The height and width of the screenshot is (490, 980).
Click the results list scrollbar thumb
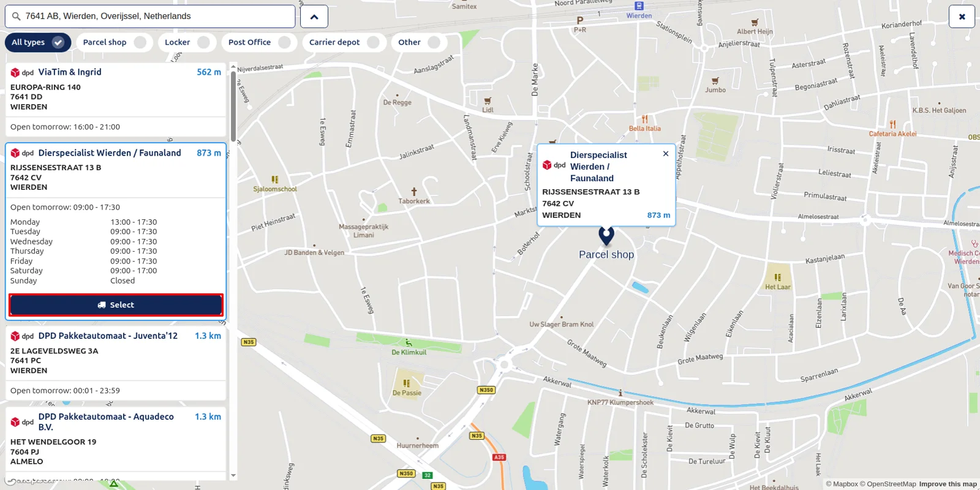click(233, 106)
